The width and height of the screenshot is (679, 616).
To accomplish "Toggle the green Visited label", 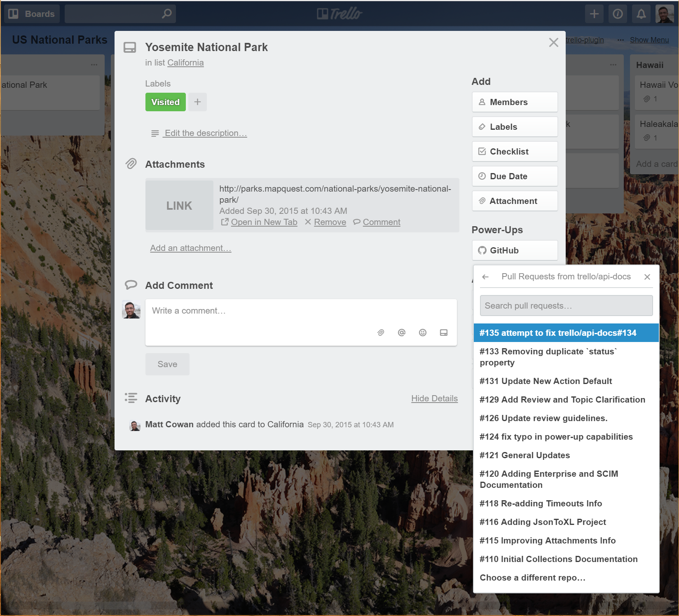I will (165, 102).
